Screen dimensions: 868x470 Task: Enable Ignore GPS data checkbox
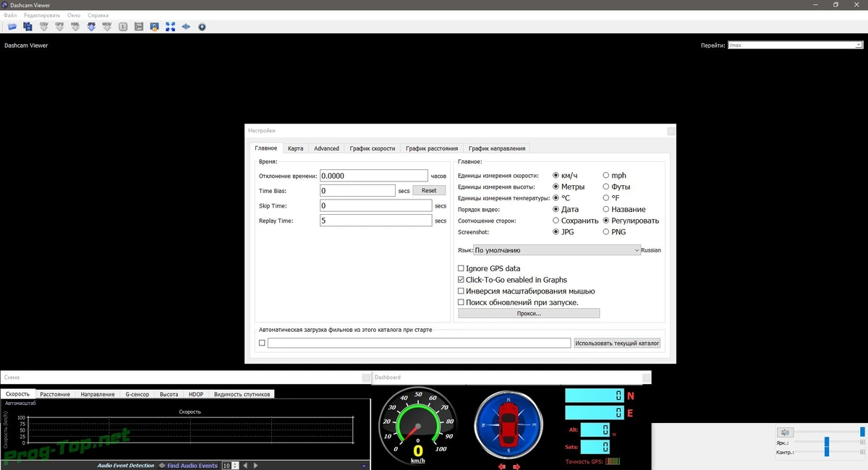[489, 268]
